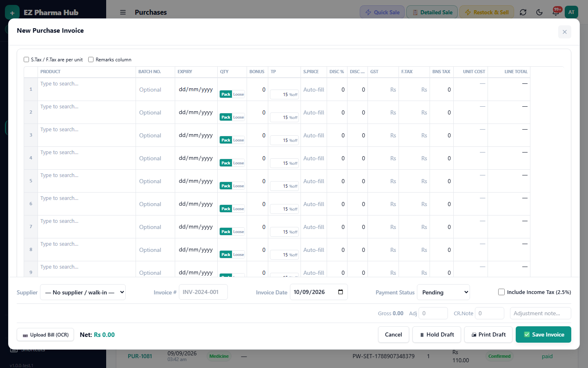The width and height of the screenshot is (588, 368).
Task: Open PUR-1081 link in Purchases list
Action: pyautogui.click(x=140, y=356)
